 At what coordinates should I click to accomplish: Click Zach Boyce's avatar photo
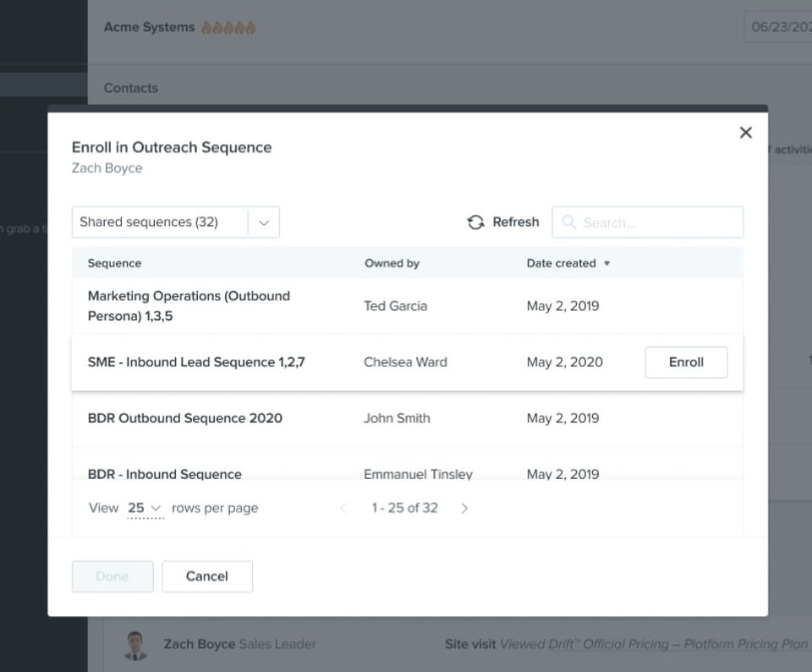pyautogui.click(x=135, y=645)
